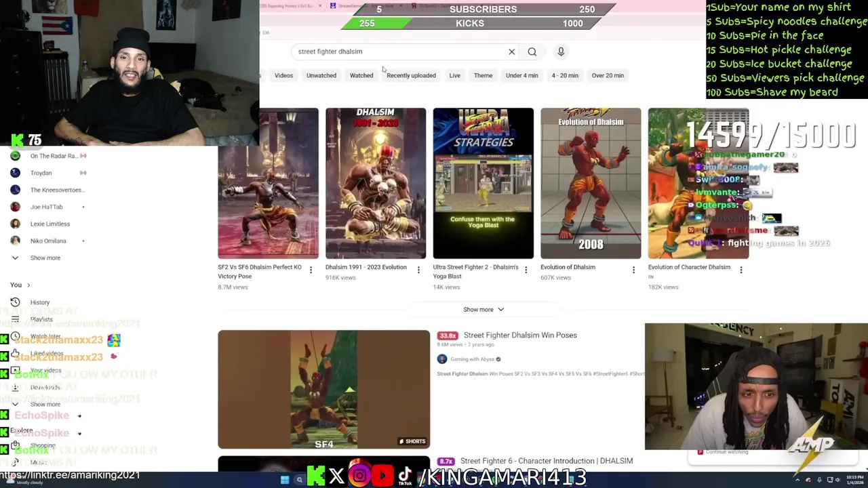Click Lexie Limitless channel avatar

click(15, 224)
